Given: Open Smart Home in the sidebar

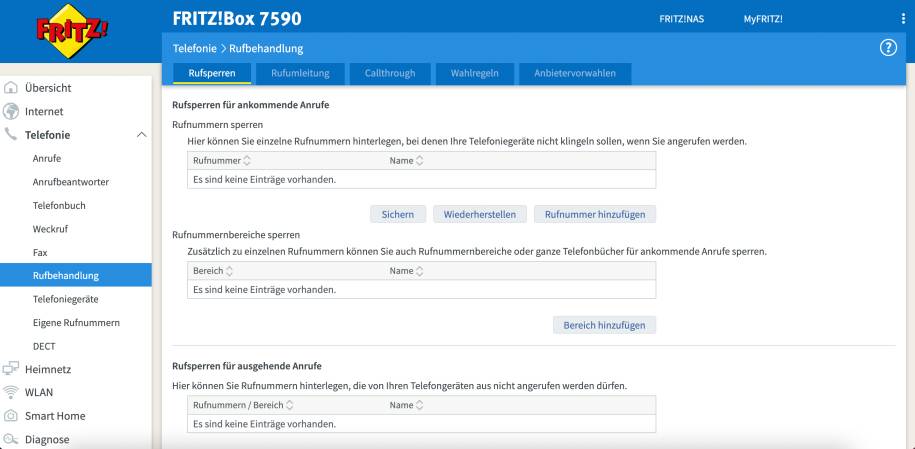Looking at the screenshot, I should point(55,416).
